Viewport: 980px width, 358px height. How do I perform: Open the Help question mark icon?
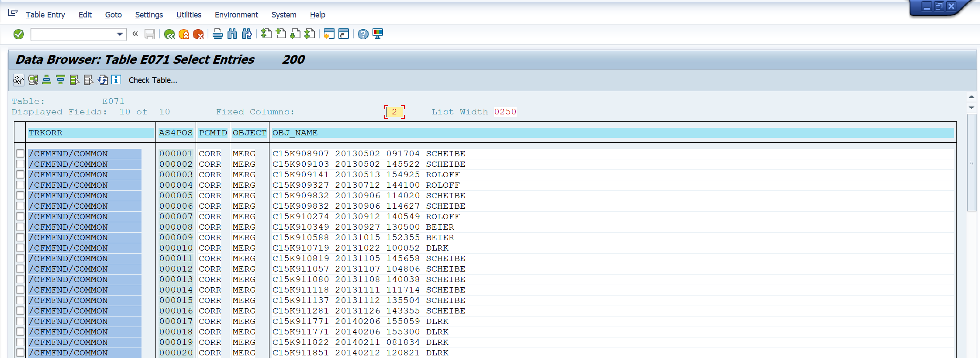(x=363, y=34)
